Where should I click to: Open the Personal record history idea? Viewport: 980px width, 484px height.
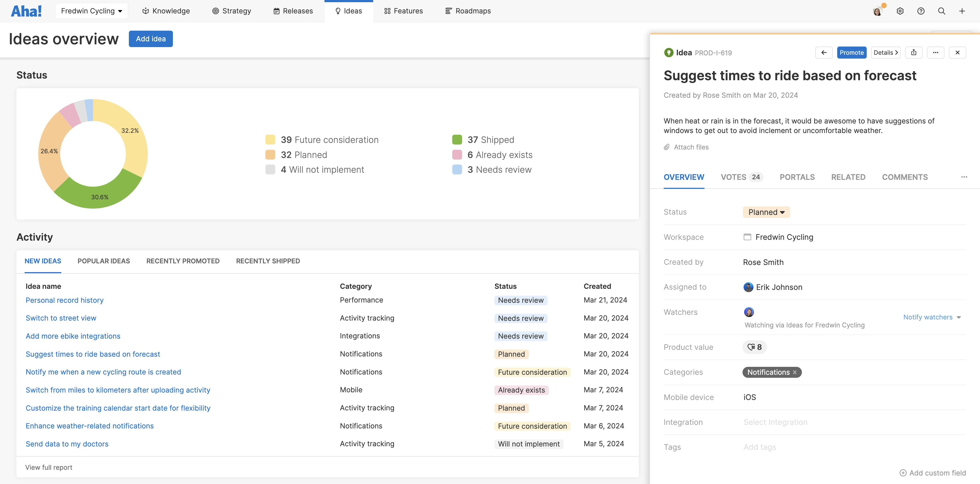pos(64,300)
